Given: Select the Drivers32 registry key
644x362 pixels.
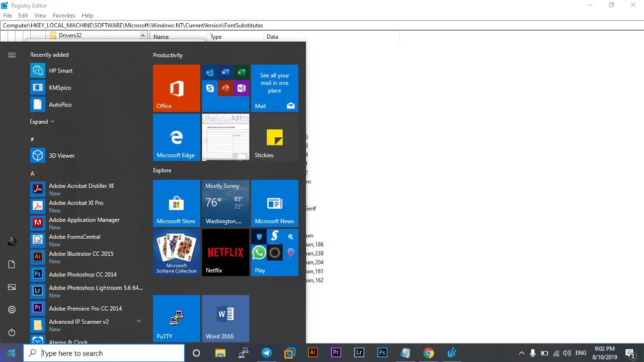Looking at the screenshot, I should 70,36.
